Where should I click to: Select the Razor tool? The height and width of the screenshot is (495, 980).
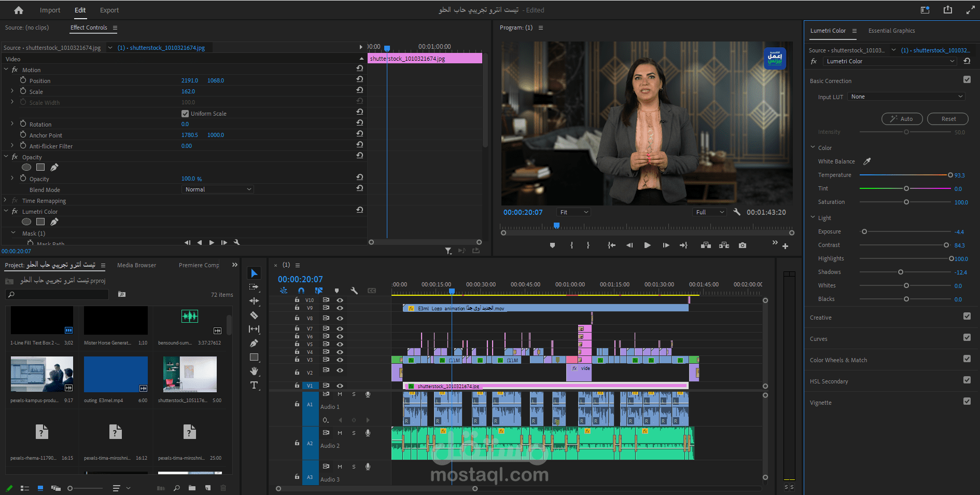(254, 315)
